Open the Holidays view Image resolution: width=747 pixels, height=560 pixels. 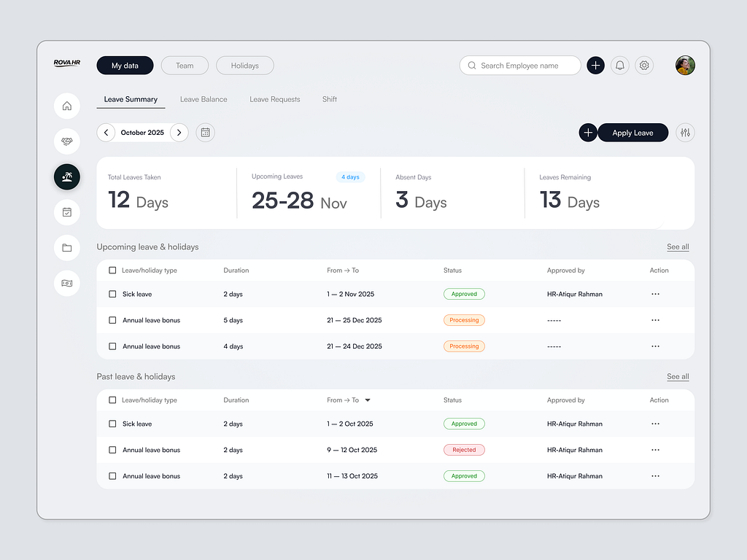click(x=245, y=66)
